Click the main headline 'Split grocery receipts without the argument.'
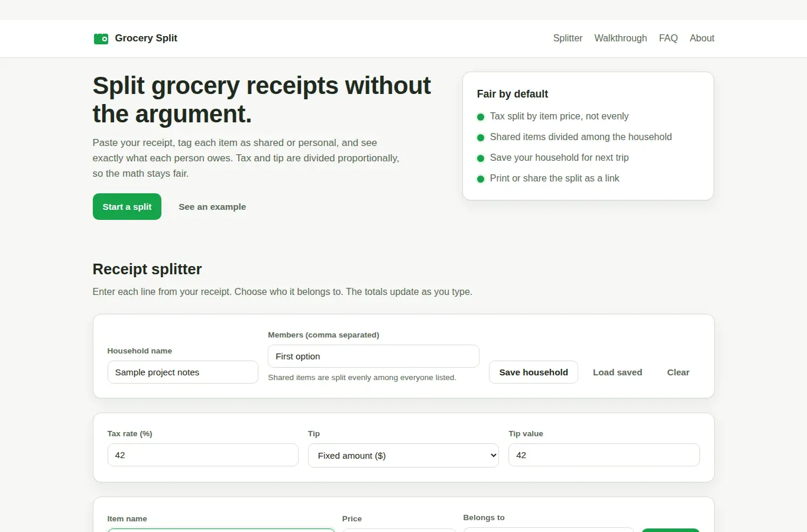The width and height of the screenshot is (807, 532). coord(262,100)
